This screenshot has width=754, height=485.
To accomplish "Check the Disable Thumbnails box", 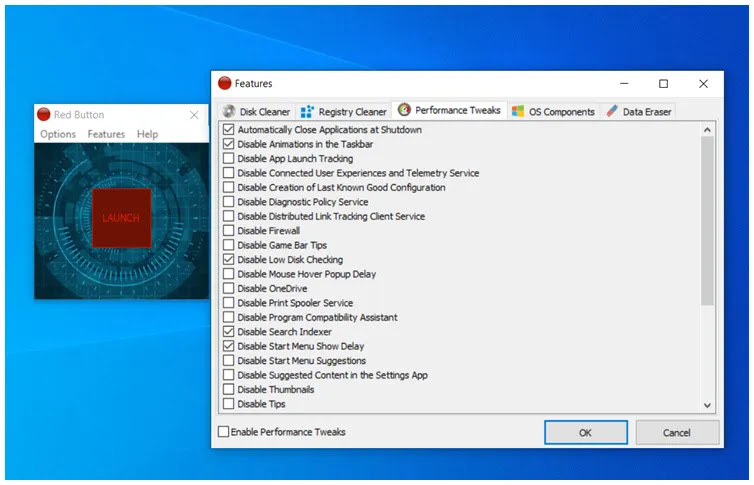I will point(229,389).
